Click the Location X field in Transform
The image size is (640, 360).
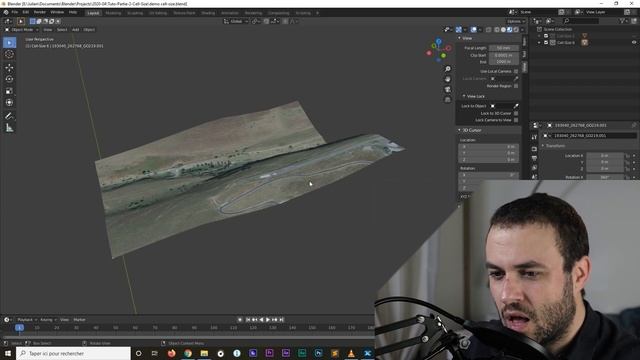coord(604,156)
